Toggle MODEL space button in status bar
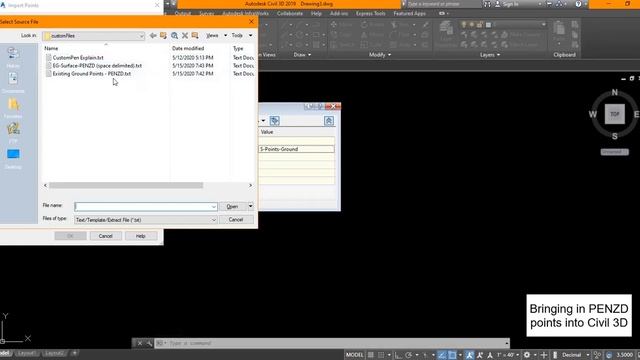This screenshot has width=640, height=360. (x=355, y=355)
